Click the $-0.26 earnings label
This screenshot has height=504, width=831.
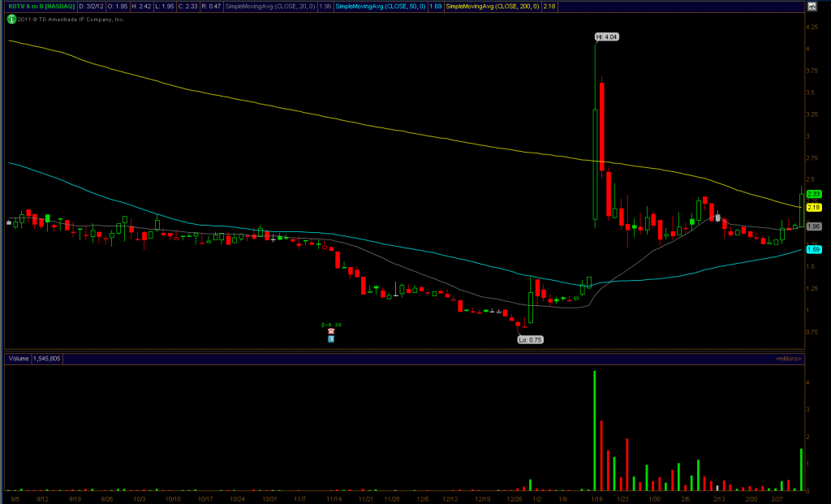(x=331, y=324)
